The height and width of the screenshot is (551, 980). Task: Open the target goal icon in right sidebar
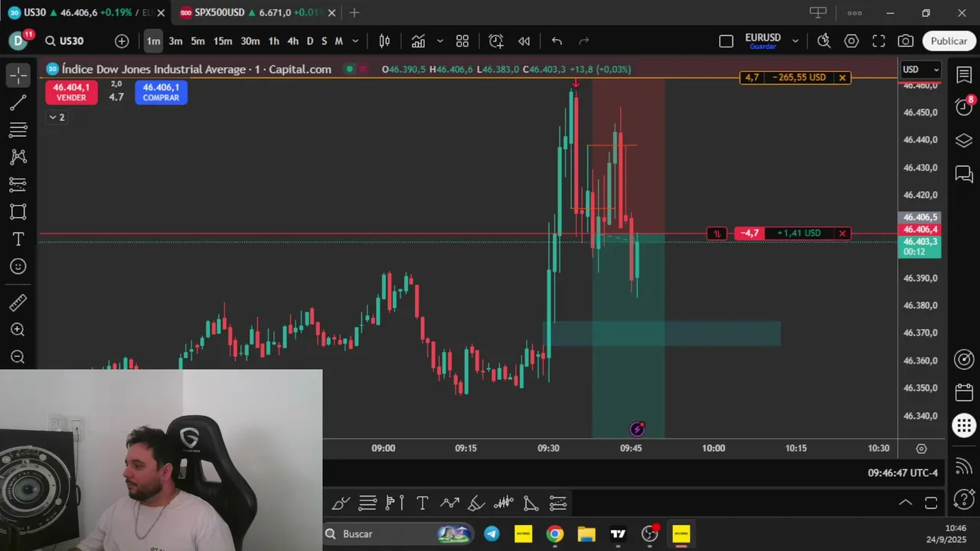964,359
